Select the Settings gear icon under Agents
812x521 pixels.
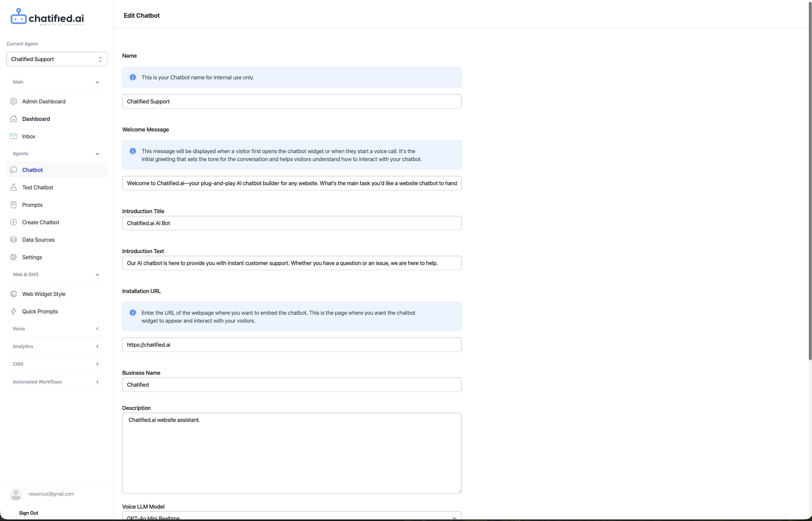(13, 257)
